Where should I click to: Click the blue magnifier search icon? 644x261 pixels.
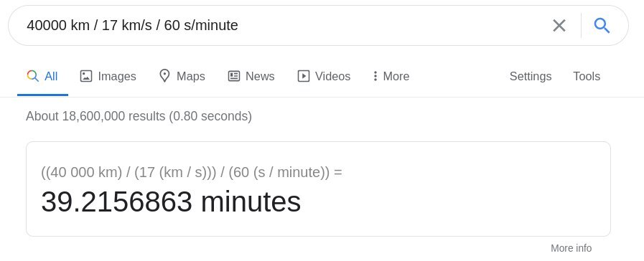[602, 25]
